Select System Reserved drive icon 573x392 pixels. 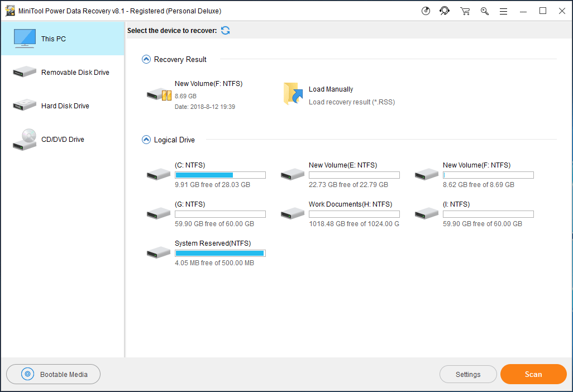click(x=158, y=252)
